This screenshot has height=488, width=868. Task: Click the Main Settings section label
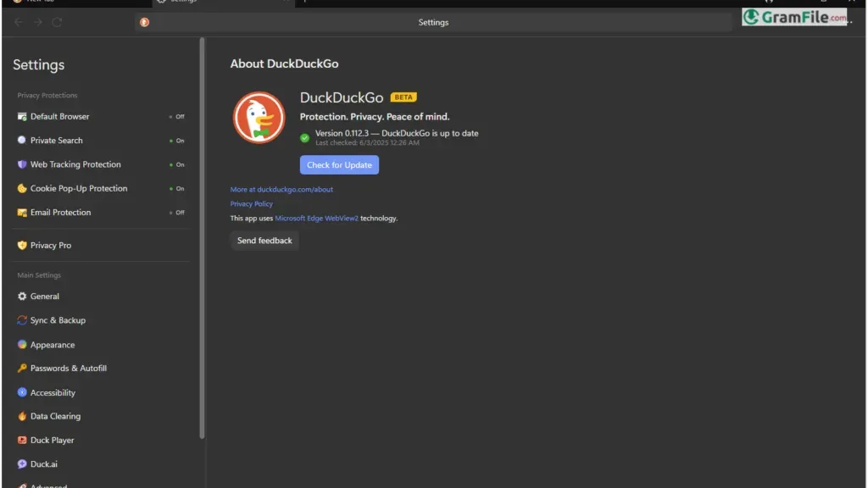pos(39,275)
